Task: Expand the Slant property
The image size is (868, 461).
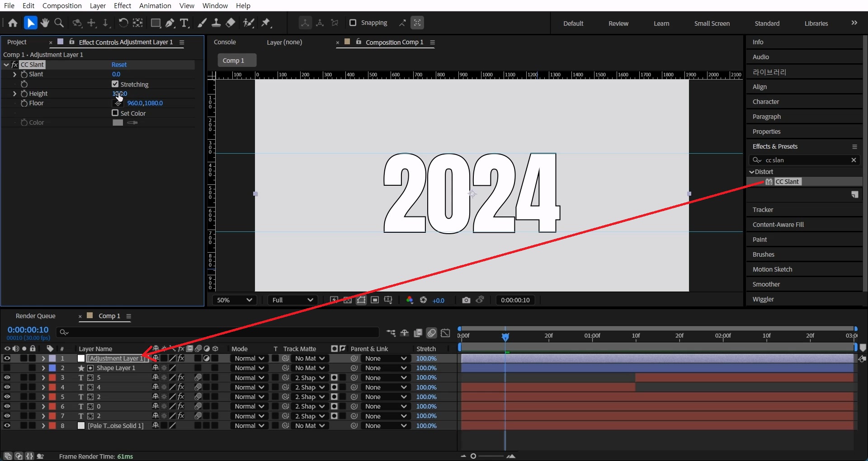Action: coord(14,74)
